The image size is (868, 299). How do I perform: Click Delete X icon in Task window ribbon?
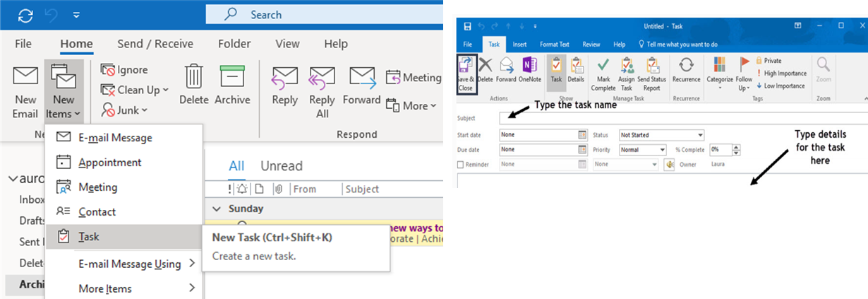point(485,65)
